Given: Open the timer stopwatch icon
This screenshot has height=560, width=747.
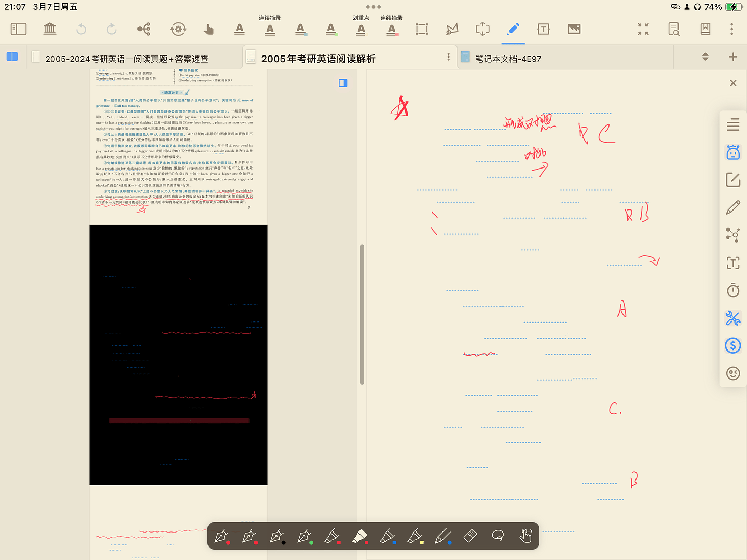Looking at the screenshot, I should [x=733, y=290].
